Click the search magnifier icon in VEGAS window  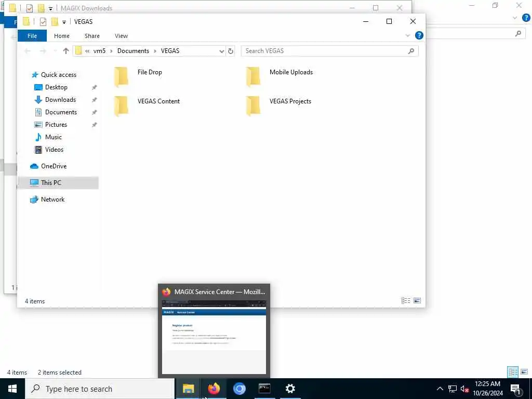[411, 51]
